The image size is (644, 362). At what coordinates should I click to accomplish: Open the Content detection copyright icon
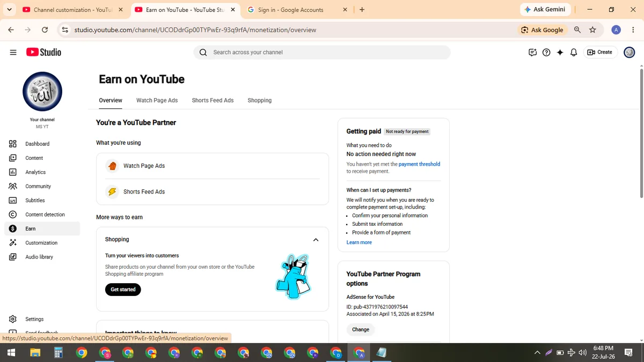[x=13, y=215]
